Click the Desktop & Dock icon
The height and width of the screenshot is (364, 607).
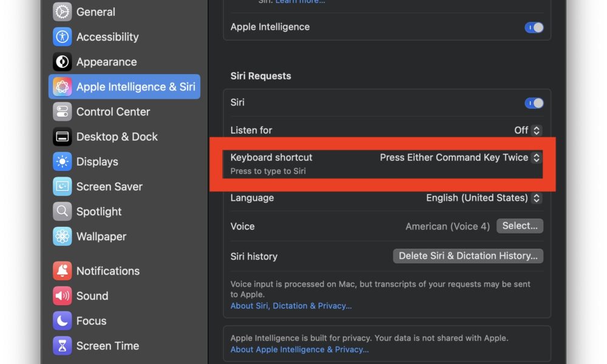click(62, 136)
